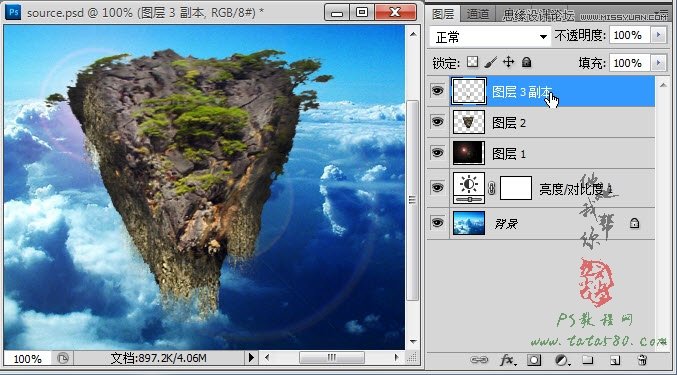Click the vertical scrollbar down arrow
This screenshot has width=677, height=375.
[x=413, y=342]
